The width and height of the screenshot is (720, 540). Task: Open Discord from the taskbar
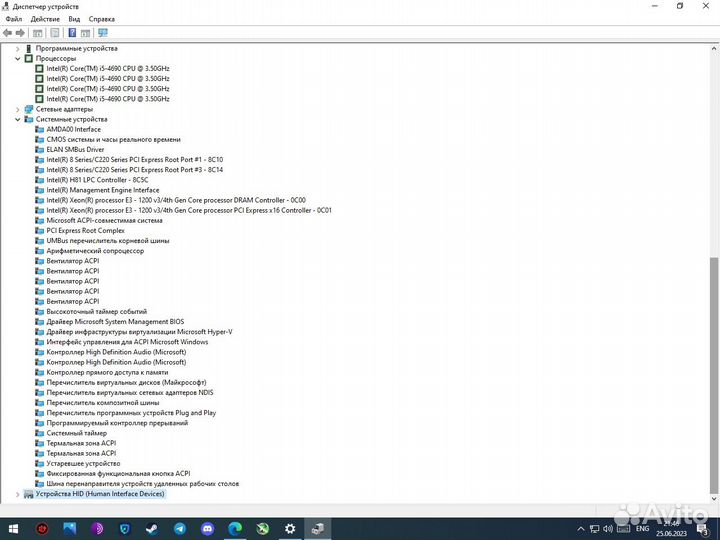coord(208,529)
